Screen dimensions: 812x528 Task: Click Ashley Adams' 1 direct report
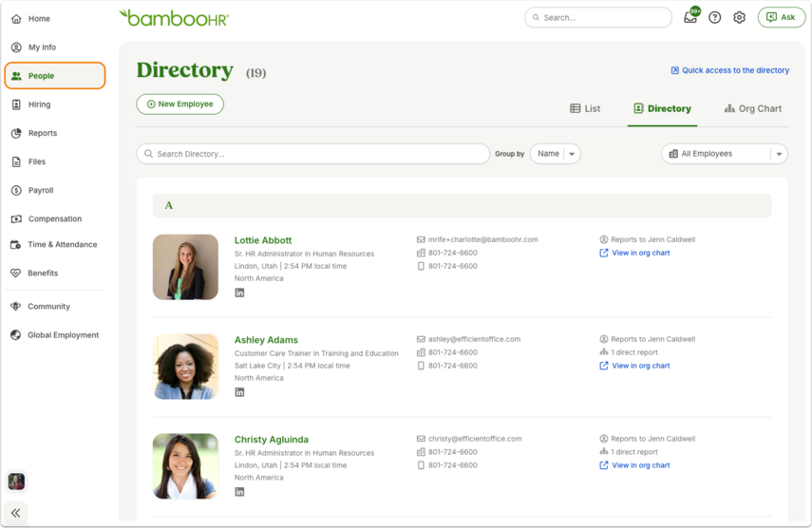tap(633, 352)
